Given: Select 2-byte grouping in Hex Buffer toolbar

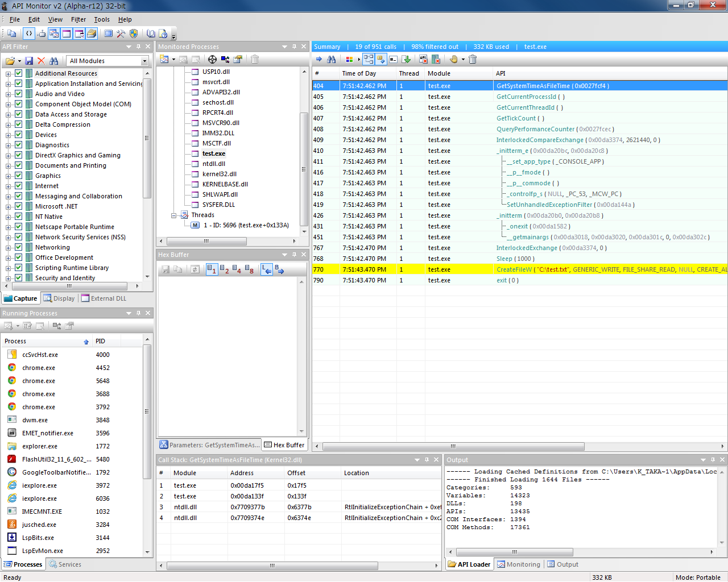Looking at the screenshot, I should (224, 269).
